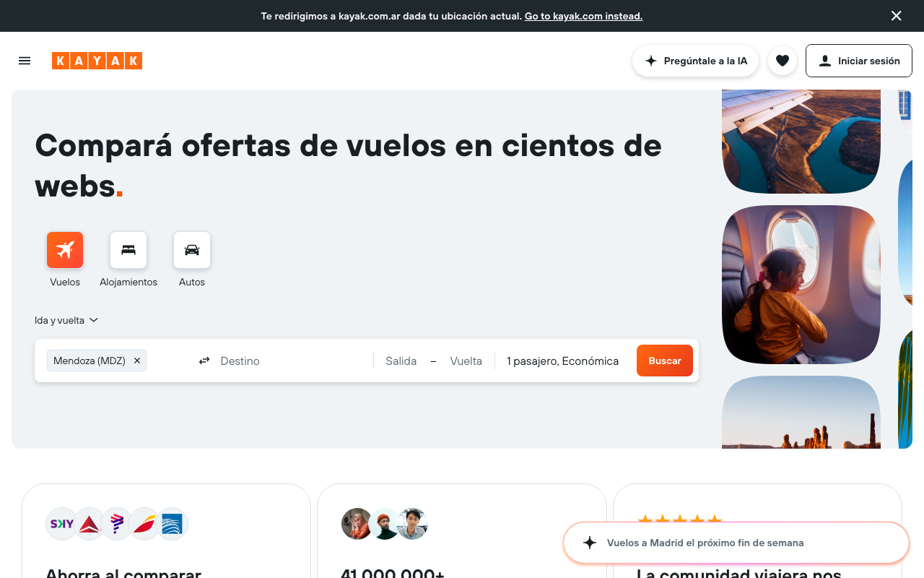The width and height of the screenshot is (924, 578).
Task: Click Iniciar sesión button
Action: (x=858, y=61)
